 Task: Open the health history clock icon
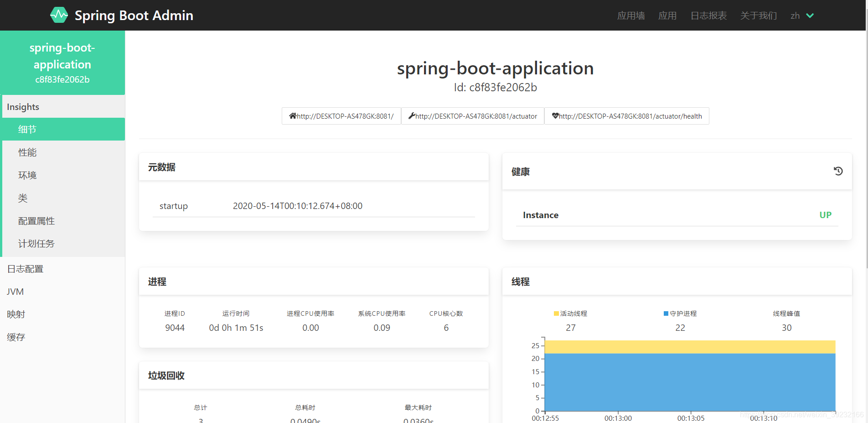[838, 171]
